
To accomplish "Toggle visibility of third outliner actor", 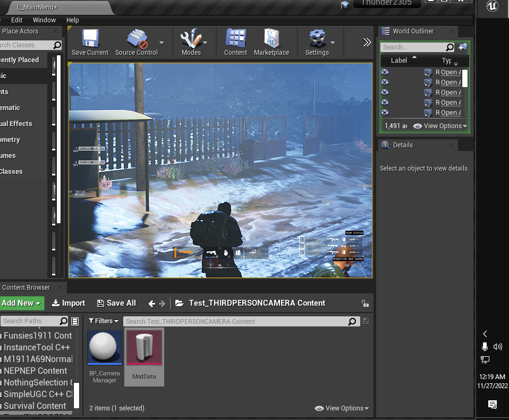I will (x=385, y=93).
